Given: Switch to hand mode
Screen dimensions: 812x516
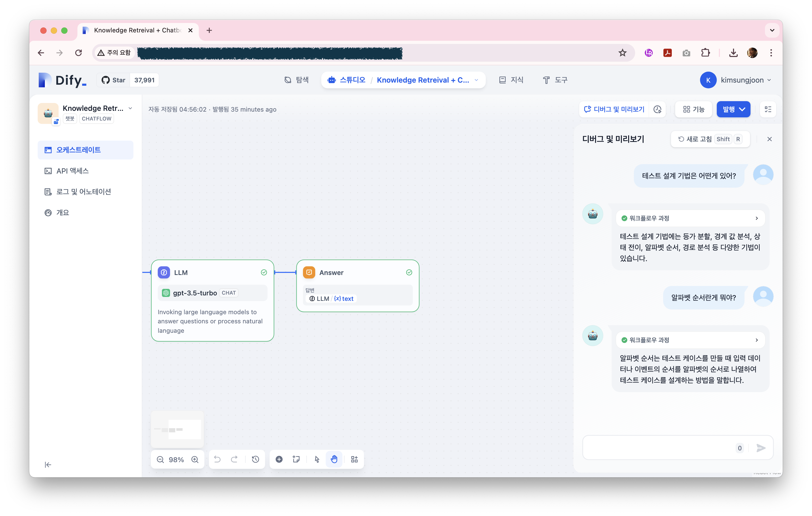Looking at the screenshot, I should pyautogui.click(x=334, y=459).
